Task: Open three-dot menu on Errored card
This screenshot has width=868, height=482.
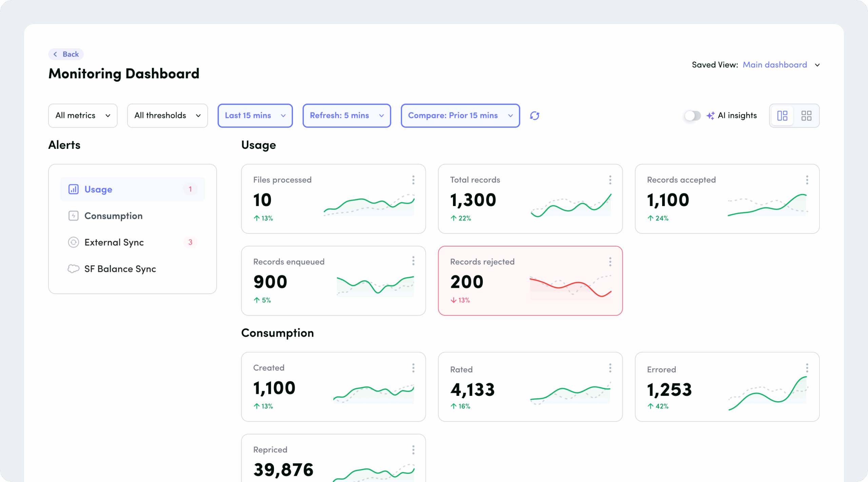Action: pos(807,368)
